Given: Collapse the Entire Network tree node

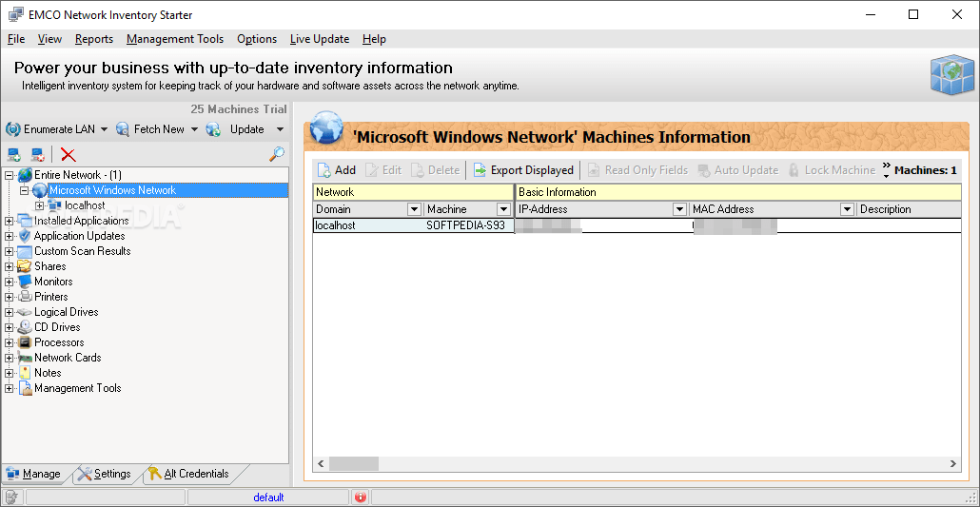Looking at the screenshot, I should pos(9,175).
